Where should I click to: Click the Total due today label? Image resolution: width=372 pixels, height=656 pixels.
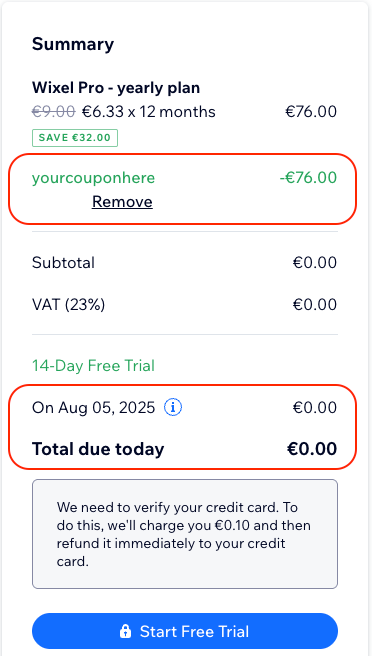98,449
